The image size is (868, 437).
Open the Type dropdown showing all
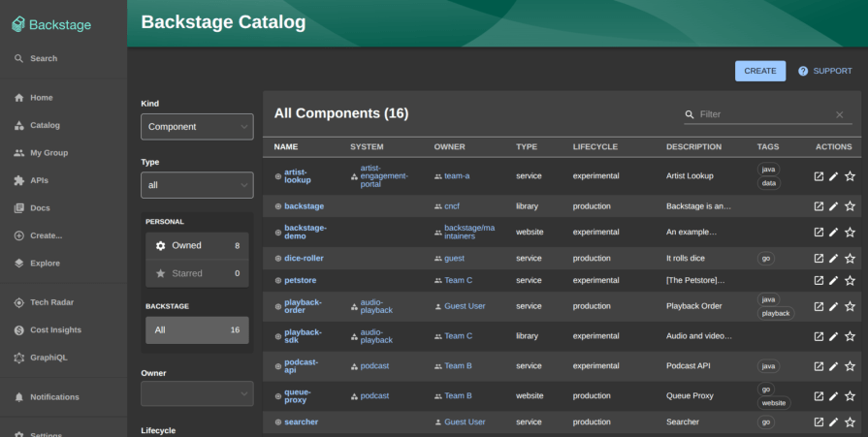click(197, 185)
